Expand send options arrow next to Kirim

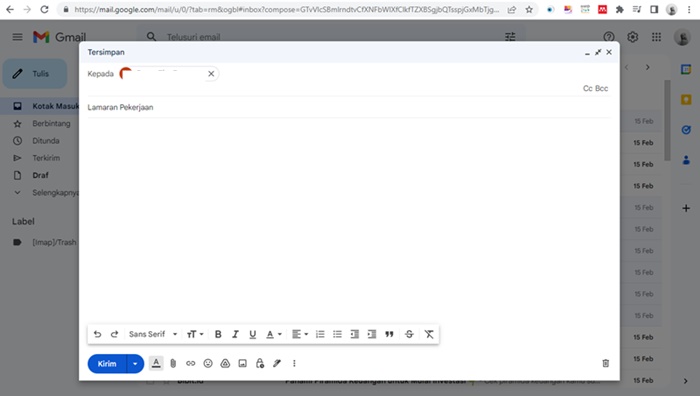pyautogui.click(x=135, y=363)
